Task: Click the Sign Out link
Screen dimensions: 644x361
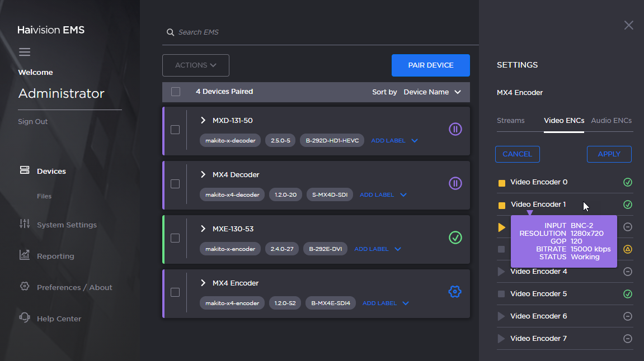Action: (32, 121)
